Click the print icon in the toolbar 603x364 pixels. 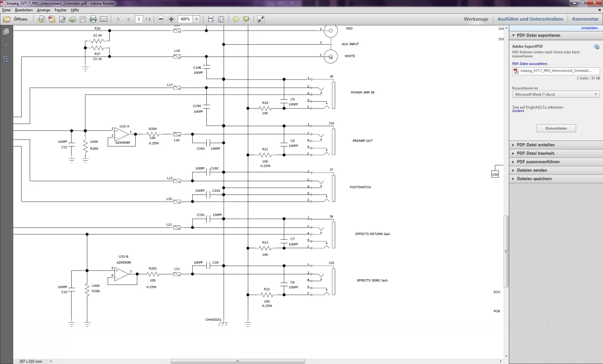(93, 19)
